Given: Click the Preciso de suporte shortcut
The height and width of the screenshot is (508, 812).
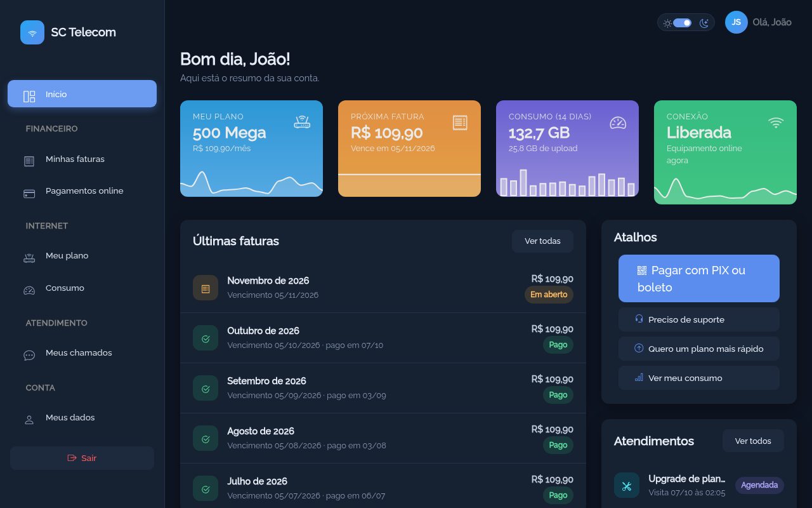Looking at the screenshot, I should (699, 319).
